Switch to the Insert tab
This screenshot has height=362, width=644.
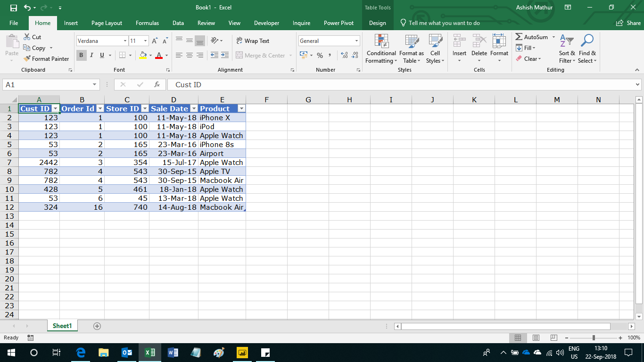tap(71, 23)
